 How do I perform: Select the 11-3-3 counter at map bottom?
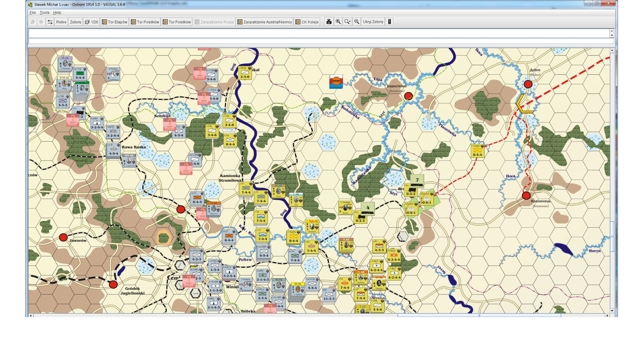pyautogui.click(x=329, y=295)
